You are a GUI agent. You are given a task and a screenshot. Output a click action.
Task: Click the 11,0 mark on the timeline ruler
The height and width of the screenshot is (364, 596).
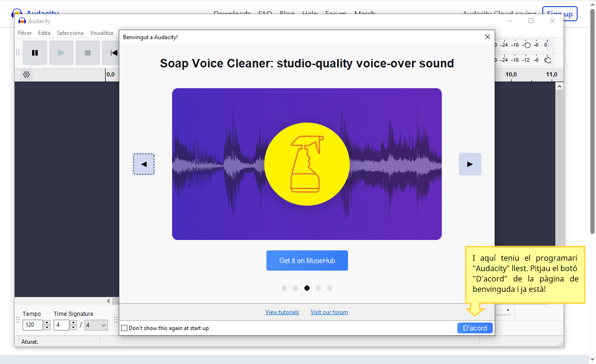tap(552, 74)
